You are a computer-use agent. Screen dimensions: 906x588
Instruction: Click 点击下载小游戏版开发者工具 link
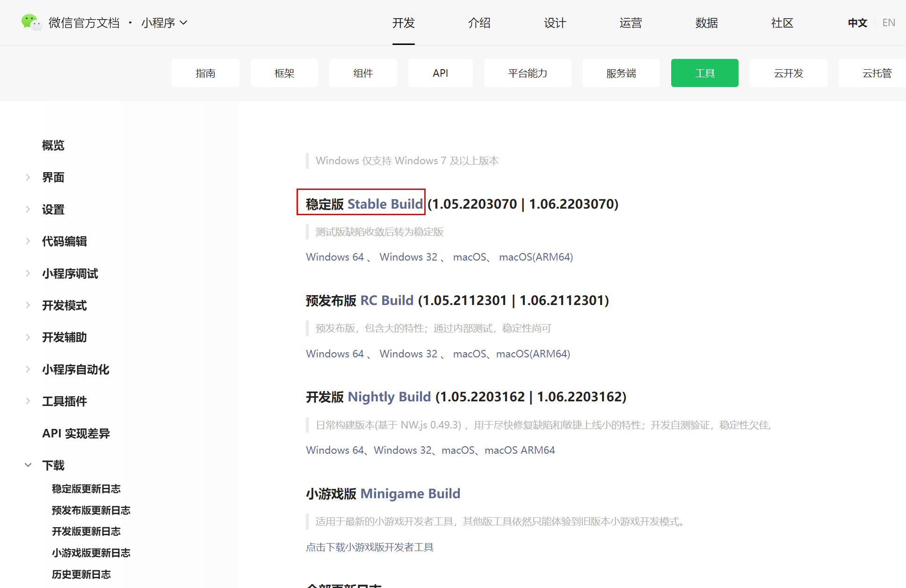pos(370,547)
